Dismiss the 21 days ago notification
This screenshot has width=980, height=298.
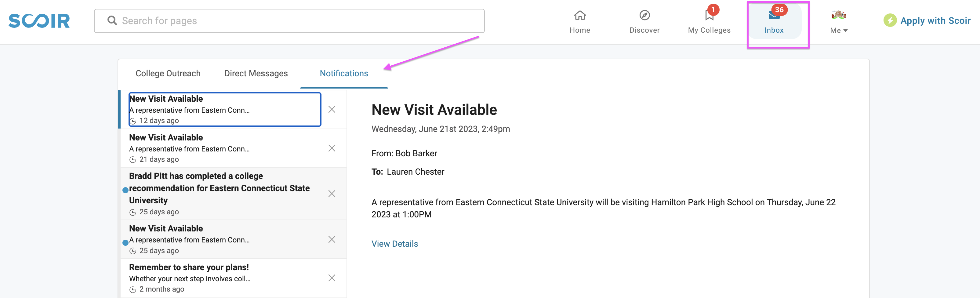332,148
